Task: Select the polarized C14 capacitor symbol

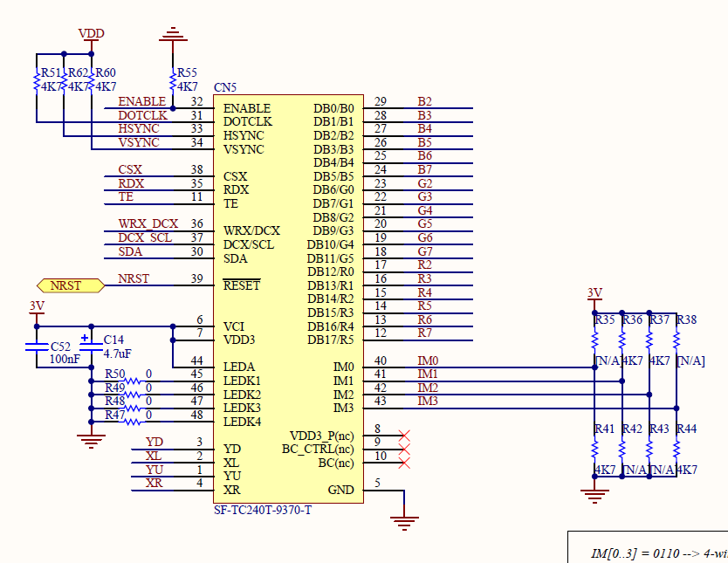Action: (x=91, y=344)
